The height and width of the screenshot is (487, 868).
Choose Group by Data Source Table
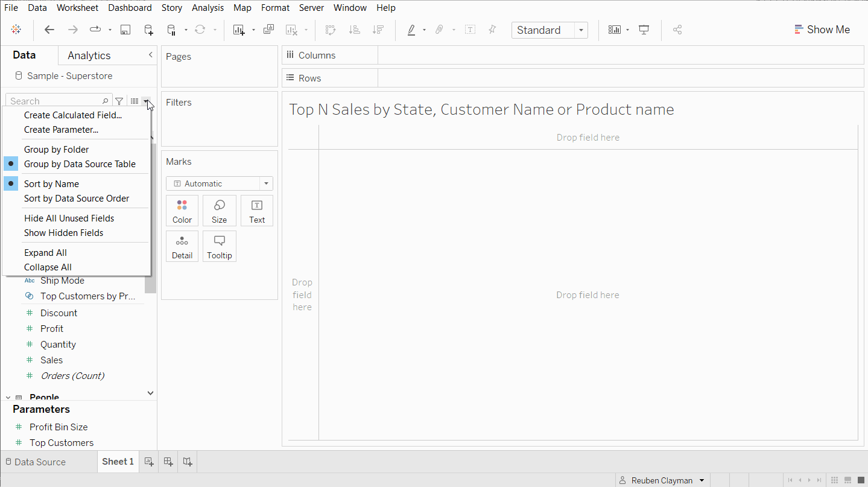point(80,164)
